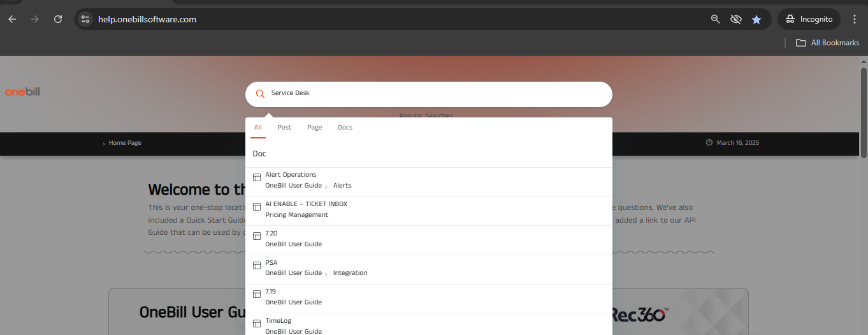This screenshot has width=868, height=335.
Task: Open the Chrome three-dot menu
Action: point(855,19)
